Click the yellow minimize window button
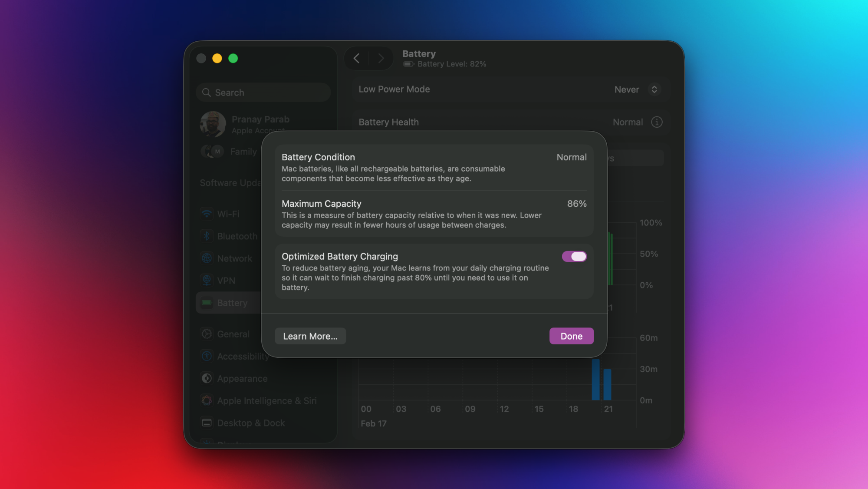868x489 pixels. pos(217,58)
